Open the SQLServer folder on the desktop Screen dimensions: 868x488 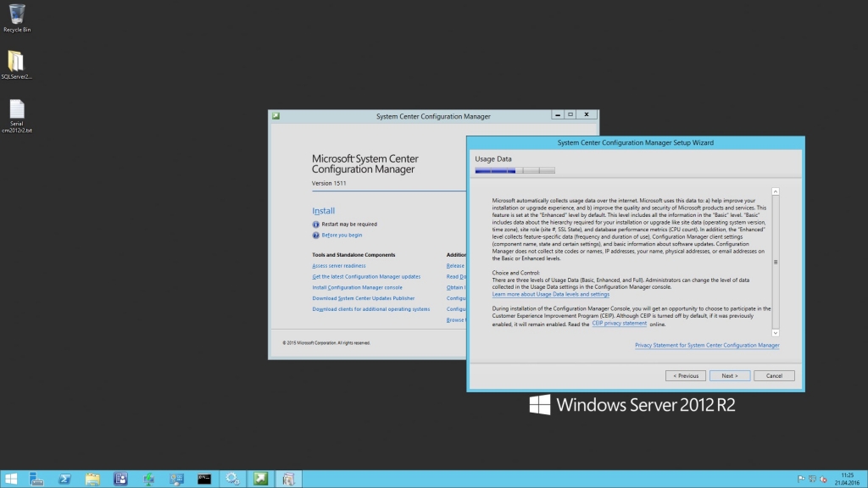coord(16,62)
